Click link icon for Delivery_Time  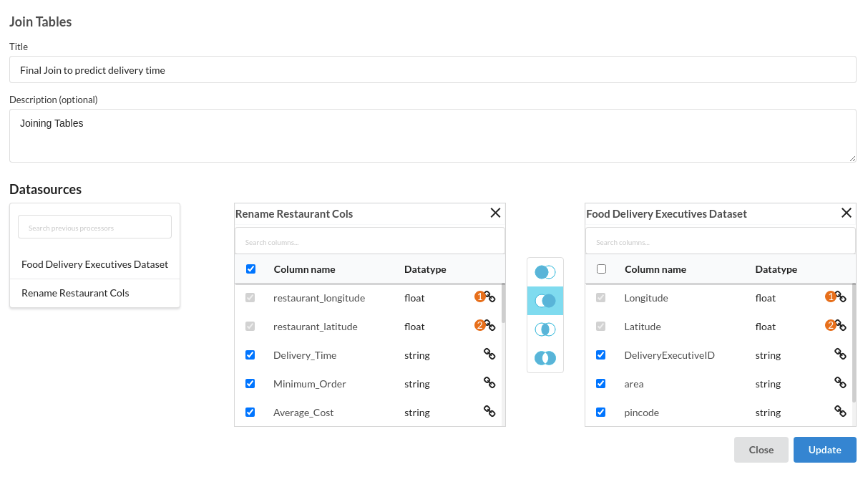click(x=489, y=354)
